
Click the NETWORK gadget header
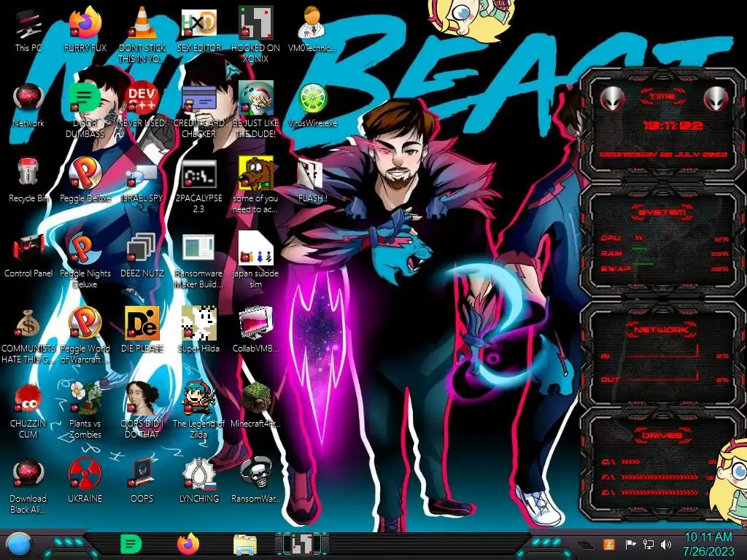662,330
